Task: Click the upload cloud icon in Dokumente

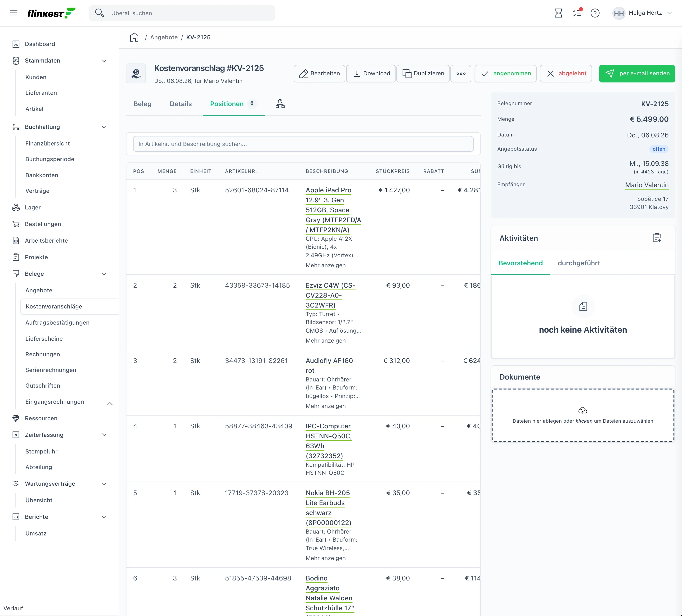Action: point(583,411)
